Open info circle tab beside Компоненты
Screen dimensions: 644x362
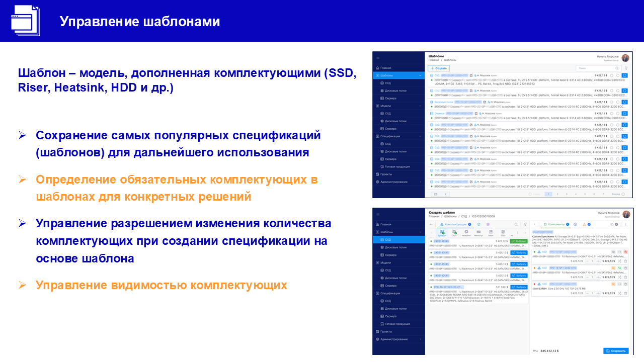[575, 224]
